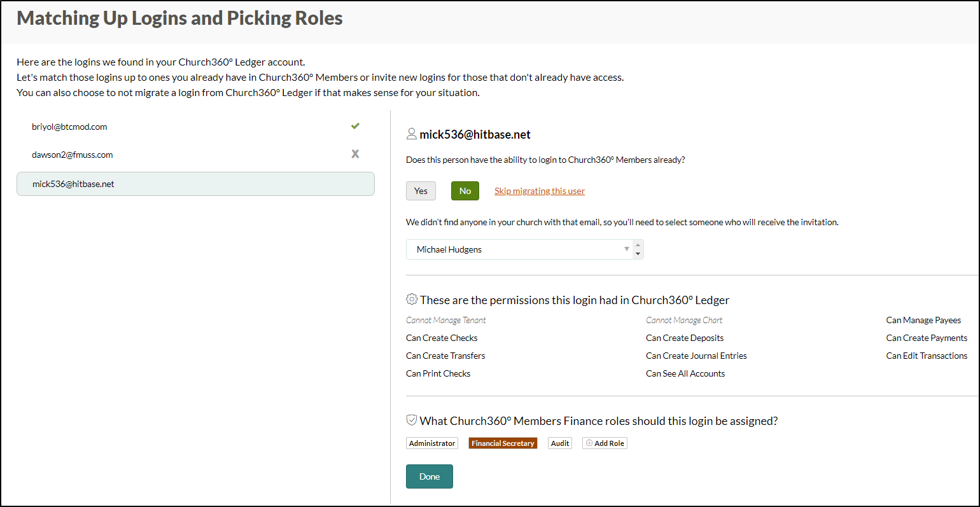Click the 'We didn't find anyone' invitation message
This screenshot has height=507, width=980.
pos(622,222)
